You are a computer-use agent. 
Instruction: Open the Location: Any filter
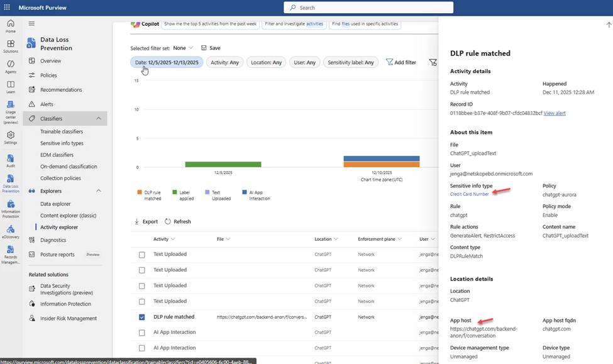click(266, 62)
